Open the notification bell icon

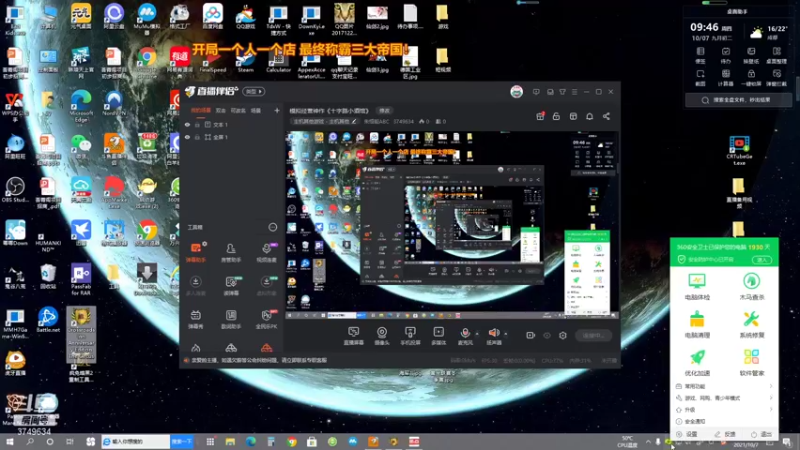click(x=589, y=116)
